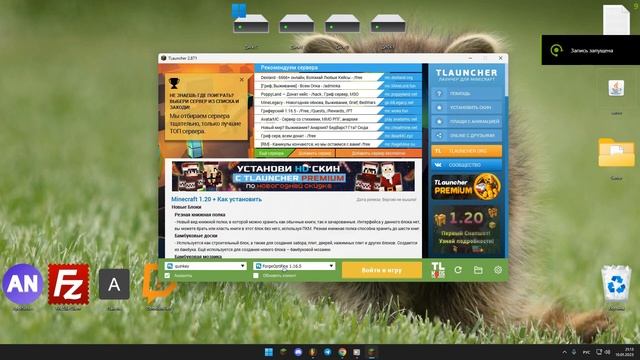Click the input language indicator in tray

586,352
